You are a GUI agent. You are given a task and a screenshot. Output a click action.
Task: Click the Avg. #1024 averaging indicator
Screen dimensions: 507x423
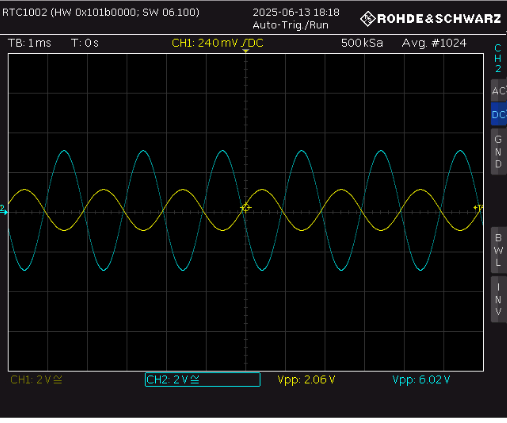click(x=434, y=43)
